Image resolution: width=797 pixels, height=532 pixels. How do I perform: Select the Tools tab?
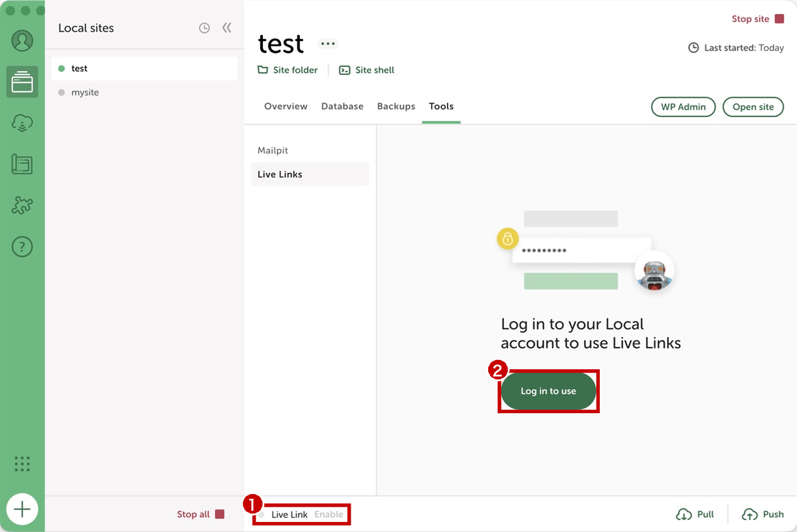(441, 106)
